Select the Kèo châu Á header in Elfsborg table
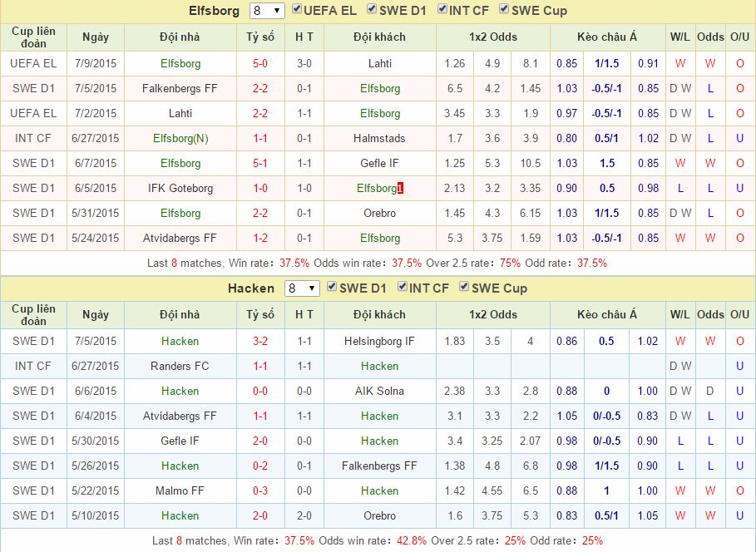 pos(607,37)
